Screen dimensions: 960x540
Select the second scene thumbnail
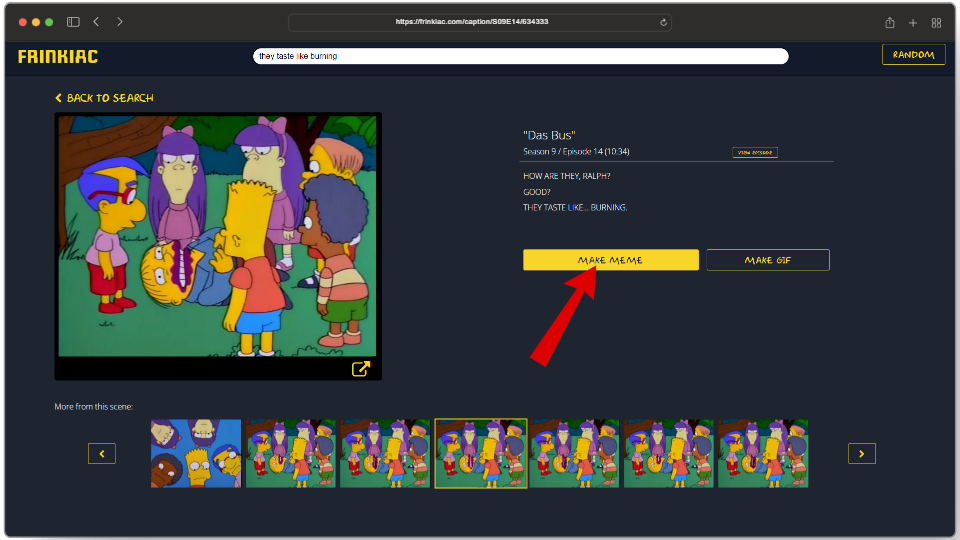click(x=291, y=454)
